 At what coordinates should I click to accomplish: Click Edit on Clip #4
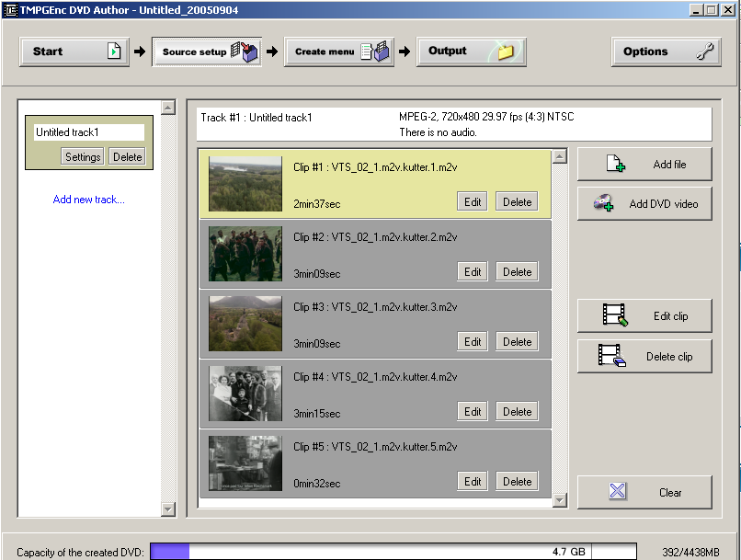(473, 412)
